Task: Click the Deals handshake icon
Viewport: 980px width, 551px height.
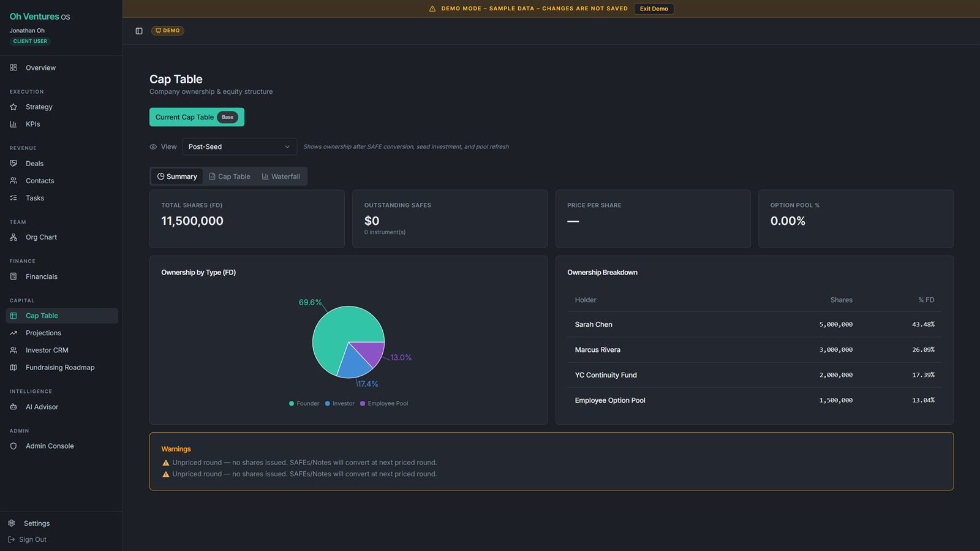Action: [13, 164]
